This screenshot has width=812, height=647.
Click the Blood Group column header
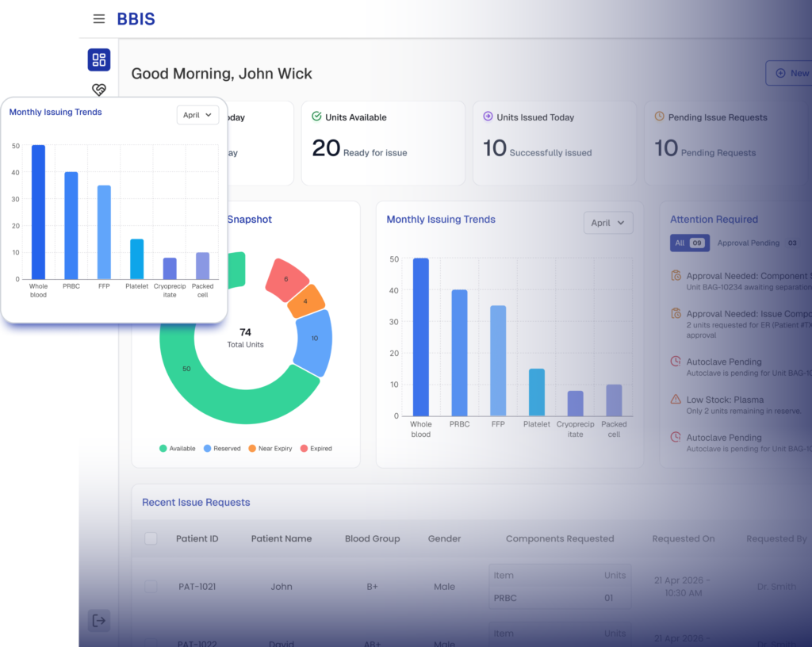[x=373, y=538]
